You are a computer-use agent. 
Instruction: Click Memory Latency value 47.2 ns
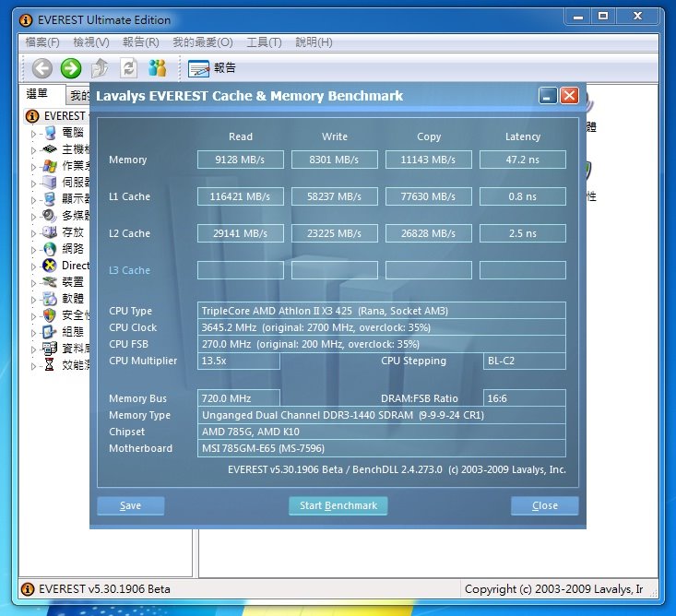pos(523,160)
